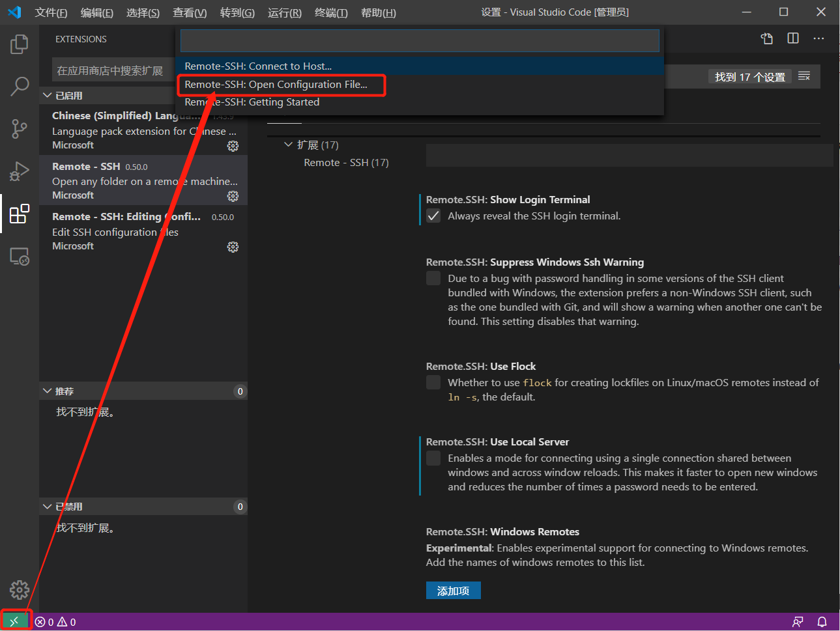Viewport: 840px width, 631px height.
Task: Click the 找到 17 个设置 badge
Action: (749, 77)
